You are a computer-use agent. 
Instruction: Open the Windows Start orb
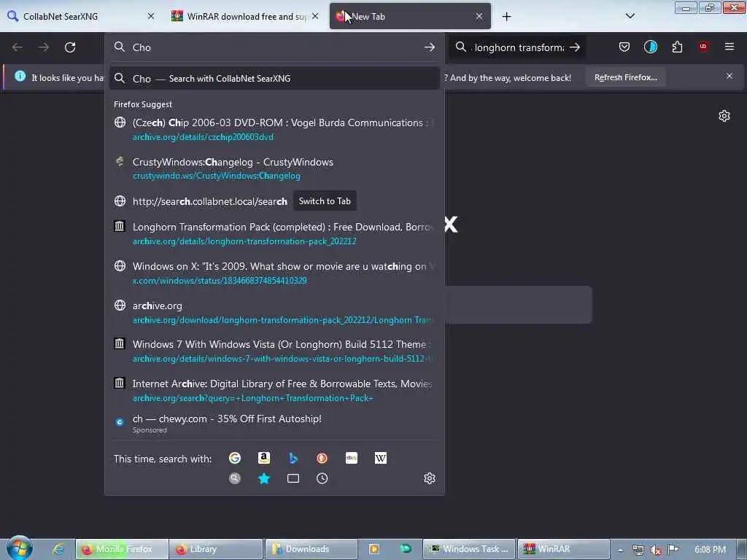20,548
